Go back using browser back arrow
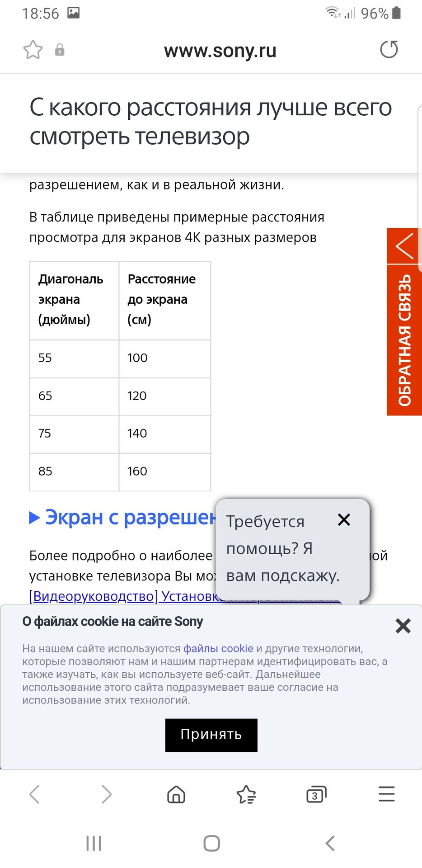Screen dimensions: 422x868 coord(35,794)
